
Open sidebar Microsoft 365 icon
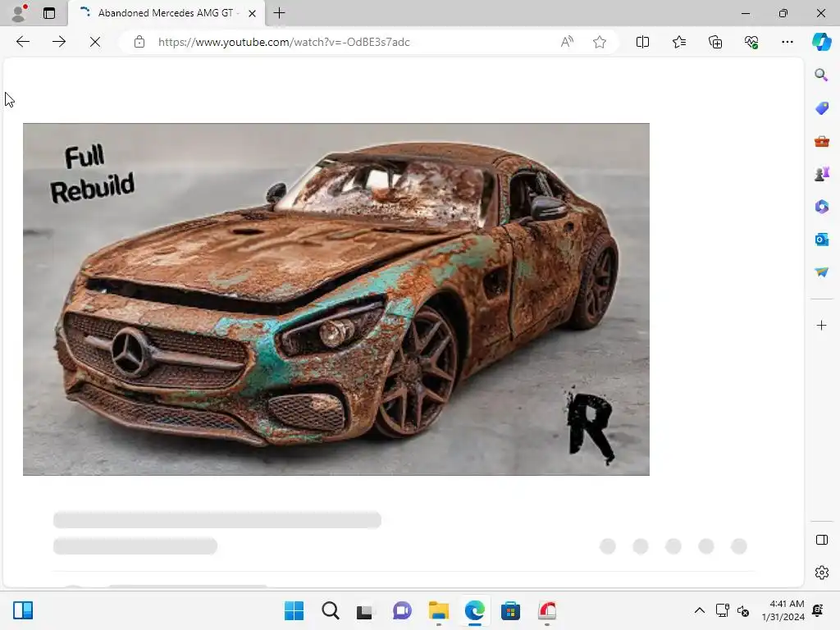(821, 206)
